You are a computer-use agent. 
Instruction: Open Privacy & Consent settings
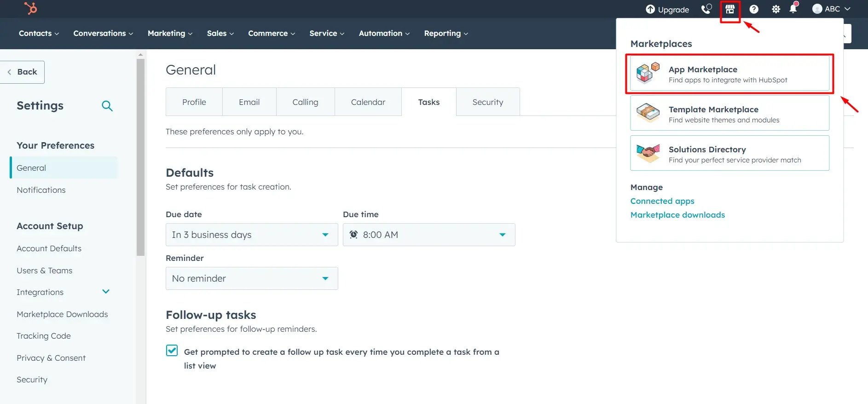(51, 358)
